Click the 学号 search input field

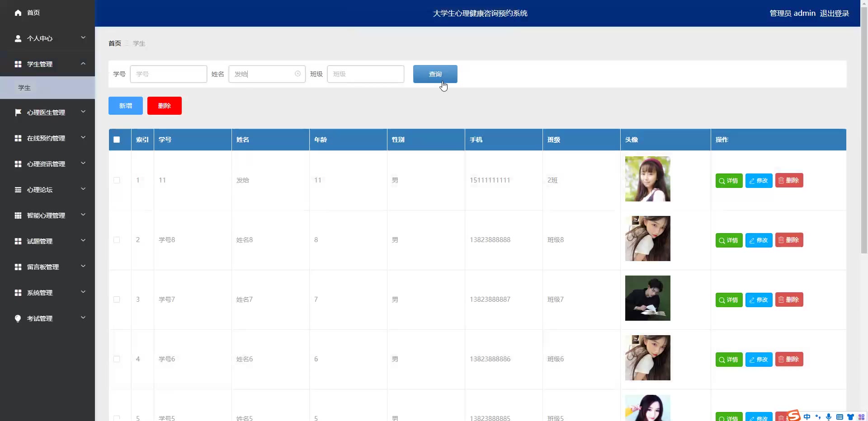[169, 74]
